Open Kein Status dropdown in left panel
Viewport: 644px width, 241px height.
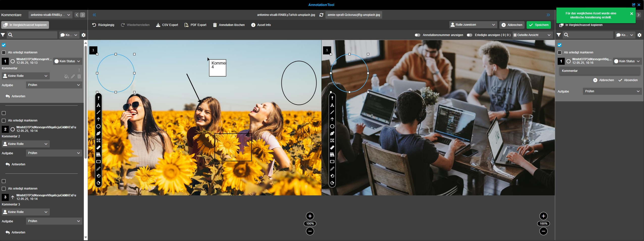click(x=67, y=61)
